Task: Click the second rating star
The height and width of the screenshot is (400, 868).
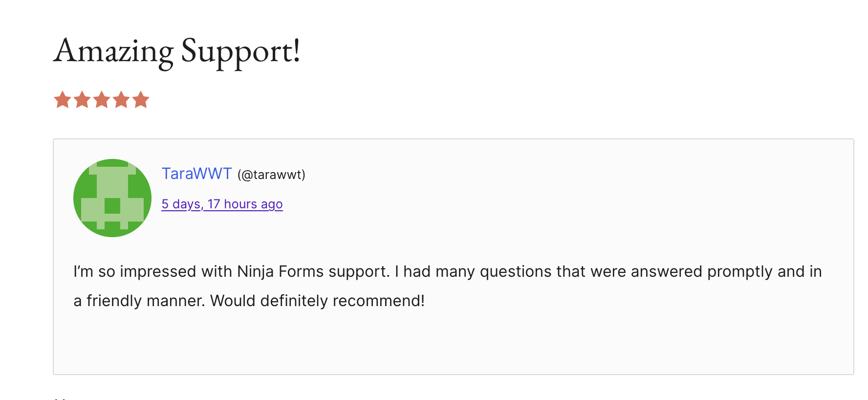Action: coord(82,100)
